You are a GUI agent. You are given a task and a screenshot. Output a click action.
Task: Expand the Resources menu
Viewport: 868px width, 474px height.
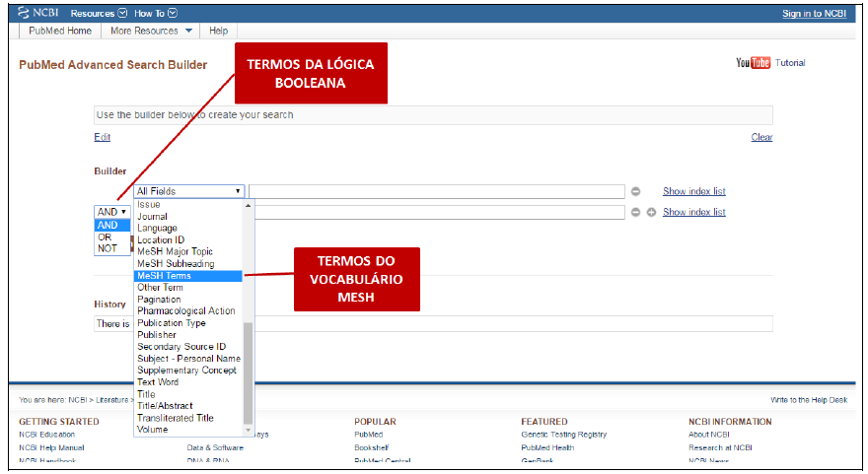[x=99, y=13]
